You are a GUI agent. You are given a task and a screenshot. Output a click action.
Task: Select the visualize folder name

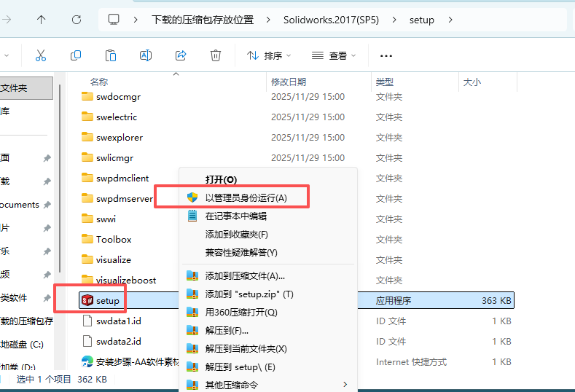[113, 259]
